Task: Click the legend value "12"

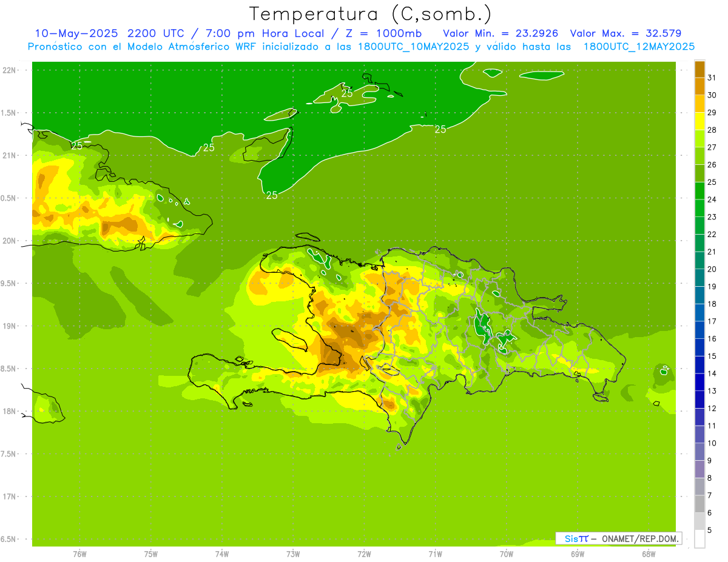Action: (712, 408)
